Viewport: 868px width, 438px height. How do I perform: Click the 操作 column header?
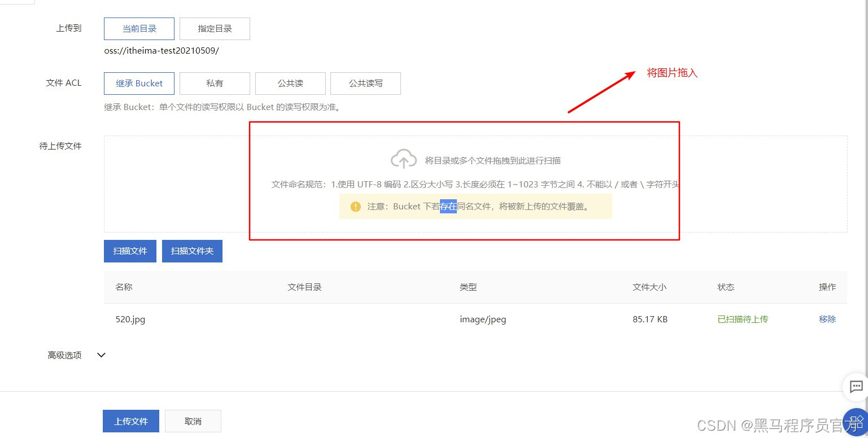[x=827, y=287]
